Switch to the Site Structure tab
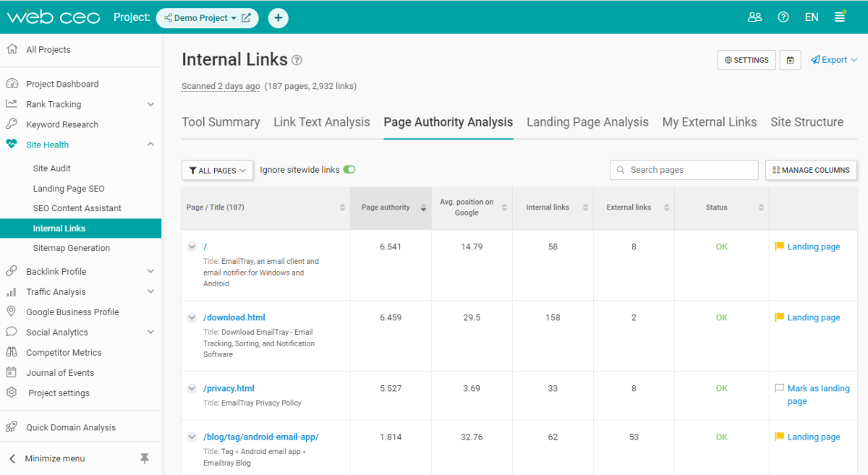Image resolution: width=868 pixels, height=475 pixels. point(807,122)
